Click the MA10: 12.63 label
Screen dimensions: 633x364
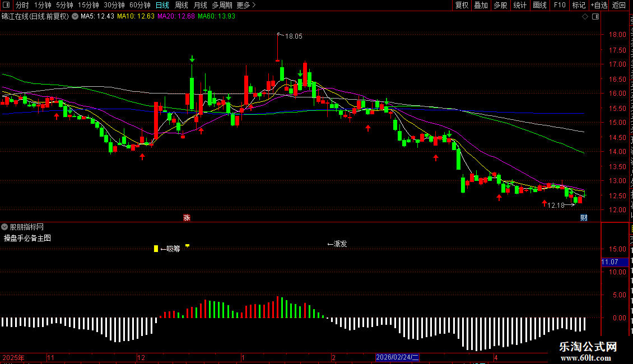click(136, 16)
